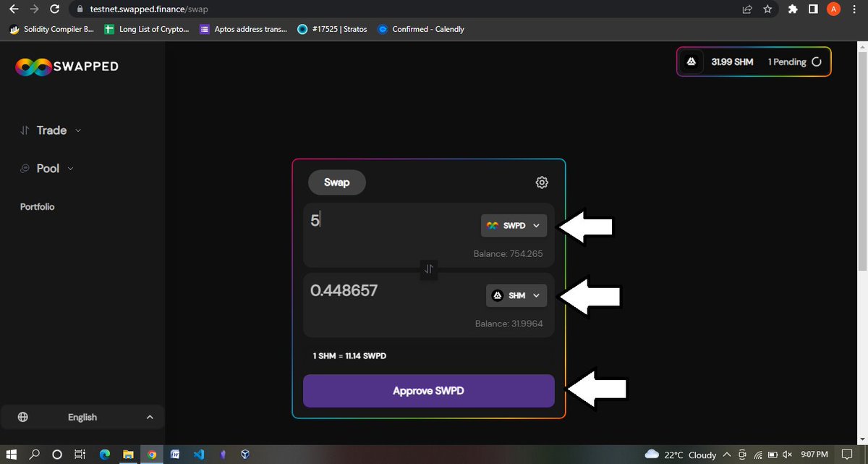Click the 1 SHM = 11.14 SWPD rate
868x464 pixels.
(349, 356)
